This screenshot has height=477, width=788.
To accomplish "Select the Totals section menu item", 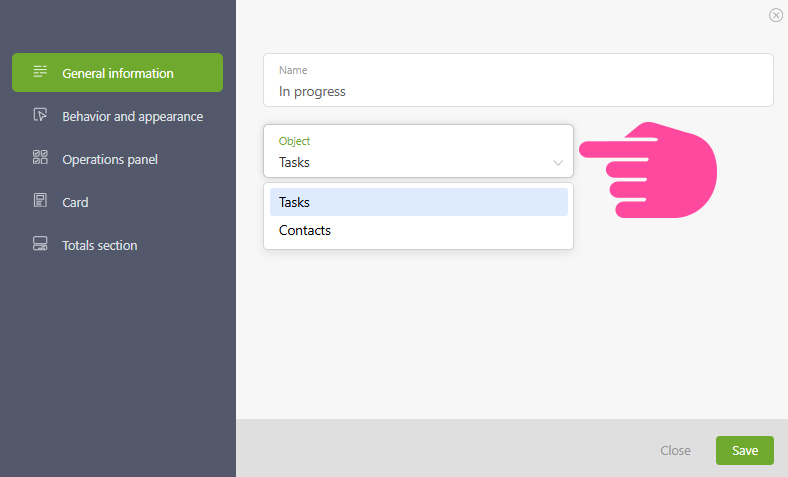I will 118,245.
